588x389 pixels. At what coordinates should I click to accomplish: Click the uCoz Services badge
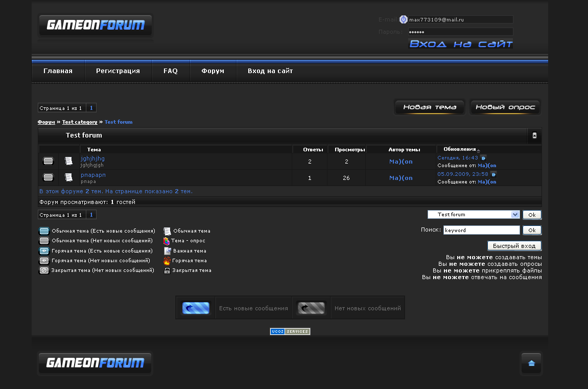point(290,331)
